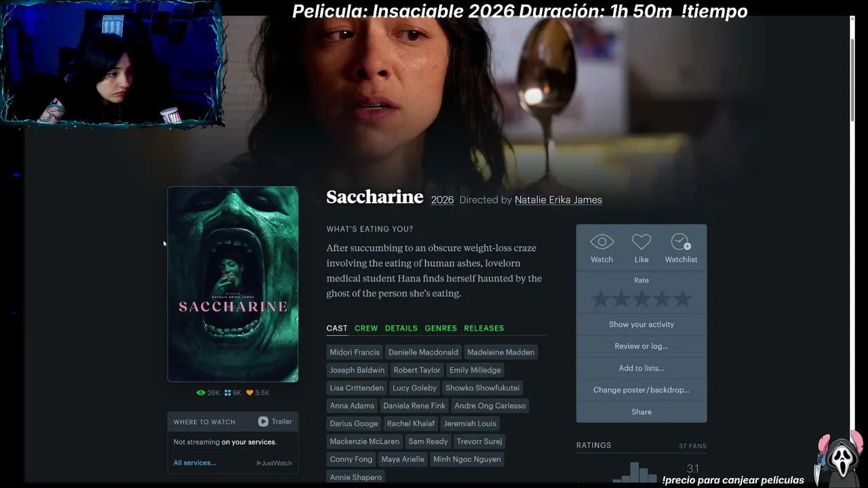Click the green eye watched-count icon under the poster
The image size is (868, 488).
201,392
